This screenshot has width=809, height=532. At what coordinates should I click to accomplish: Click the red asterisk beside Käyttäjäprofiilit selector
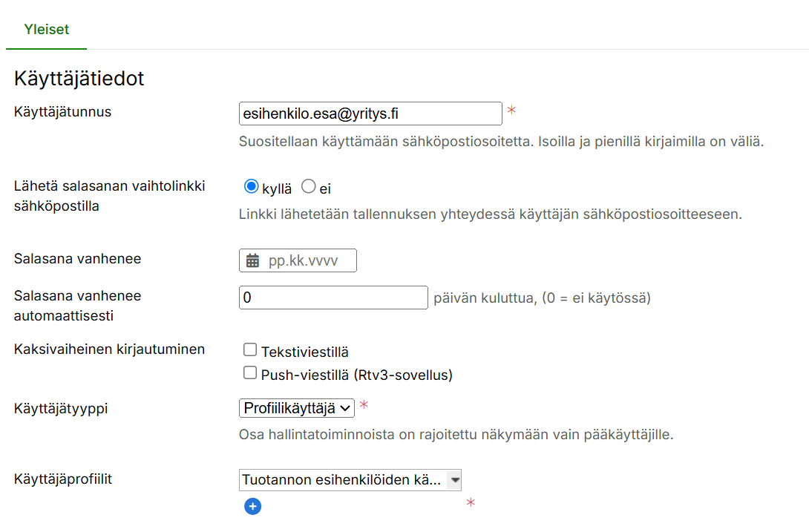(x=470, y=503)
